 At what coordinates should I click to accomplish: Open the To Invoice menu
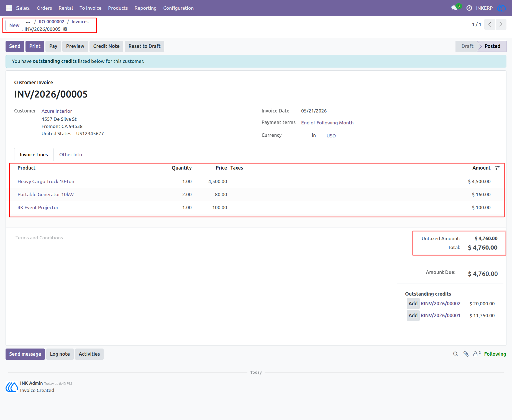click(x=90, y=8)
